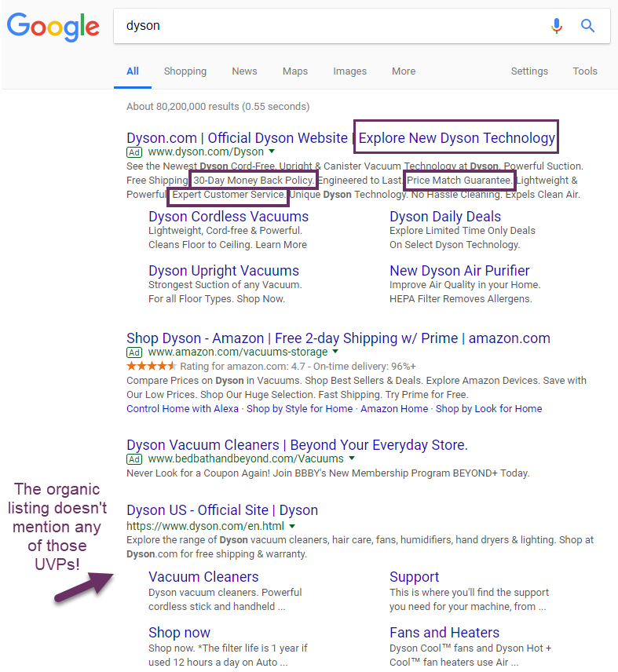Switch to the Images tab
The width and height of the screenshot is (618, 672).
pyautogui.click(x=349, y=71)
